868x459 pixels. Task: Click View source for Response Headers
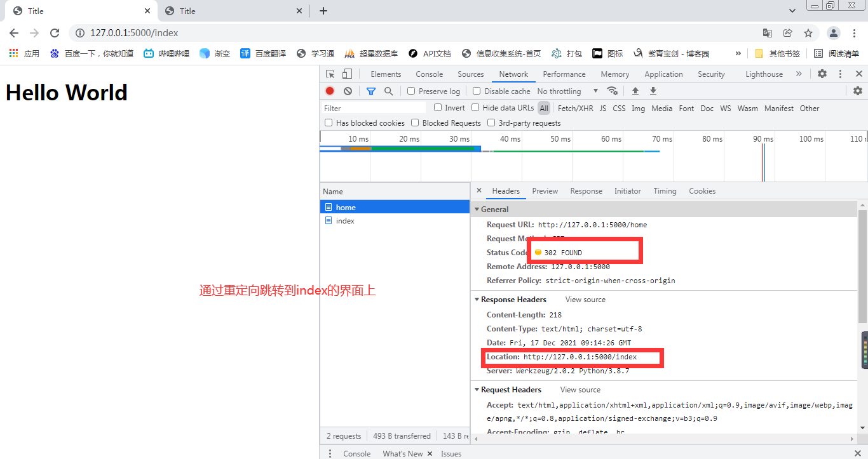[x=585, y=300]
